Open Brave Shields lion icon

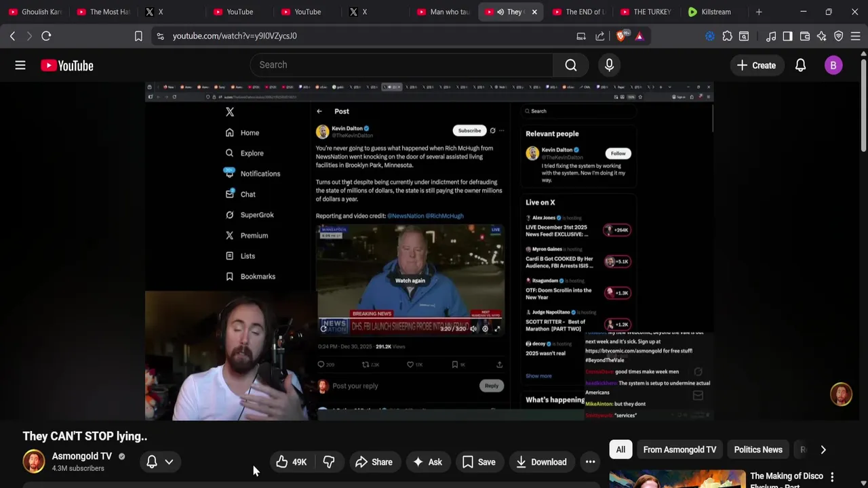tap(621, 36)
